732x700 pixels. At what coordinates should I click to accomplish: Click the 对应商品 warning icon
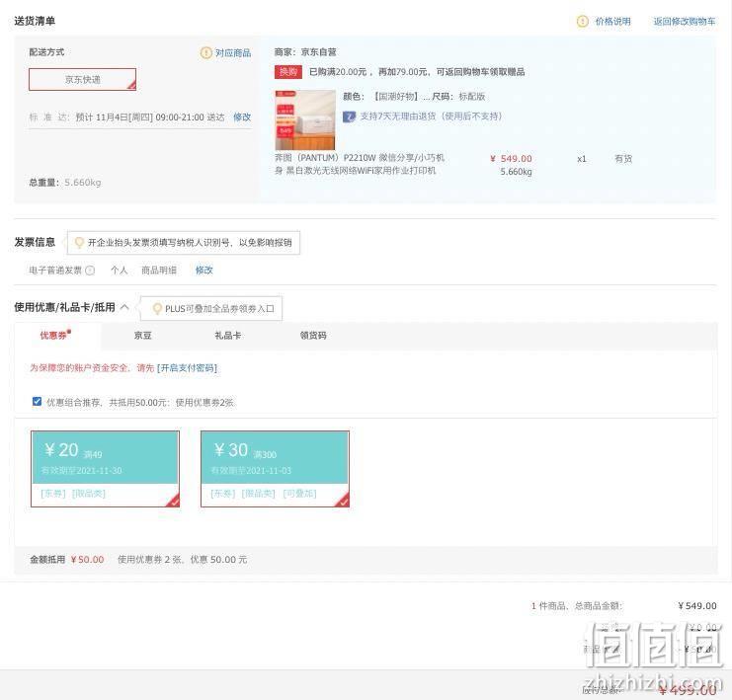pos(205,52)
